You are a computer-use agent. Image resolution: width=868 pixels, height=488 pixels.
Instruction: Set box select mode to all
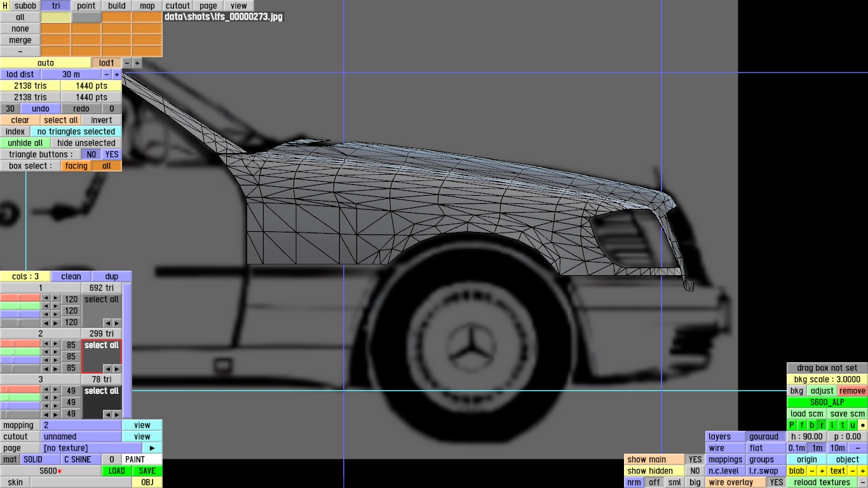[107, 166]
